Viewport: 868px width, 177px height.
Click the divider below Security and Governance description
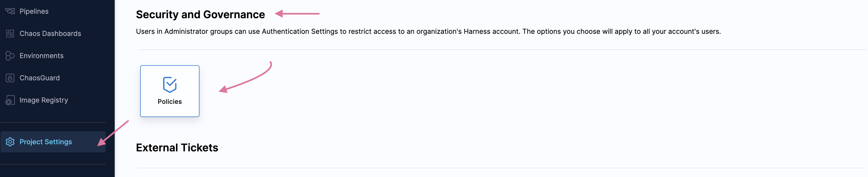pyautogui.click(x=502, y=50)
